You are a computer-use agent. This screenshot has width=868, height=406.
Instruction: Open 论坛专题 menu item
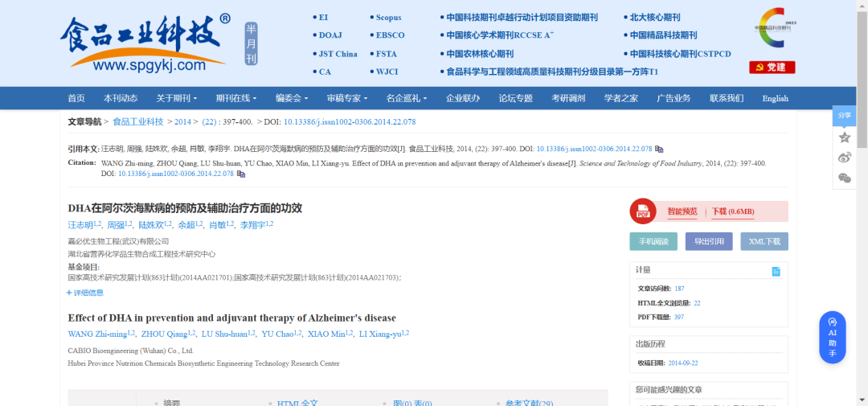pyautogui.click(x=515, y=99)
